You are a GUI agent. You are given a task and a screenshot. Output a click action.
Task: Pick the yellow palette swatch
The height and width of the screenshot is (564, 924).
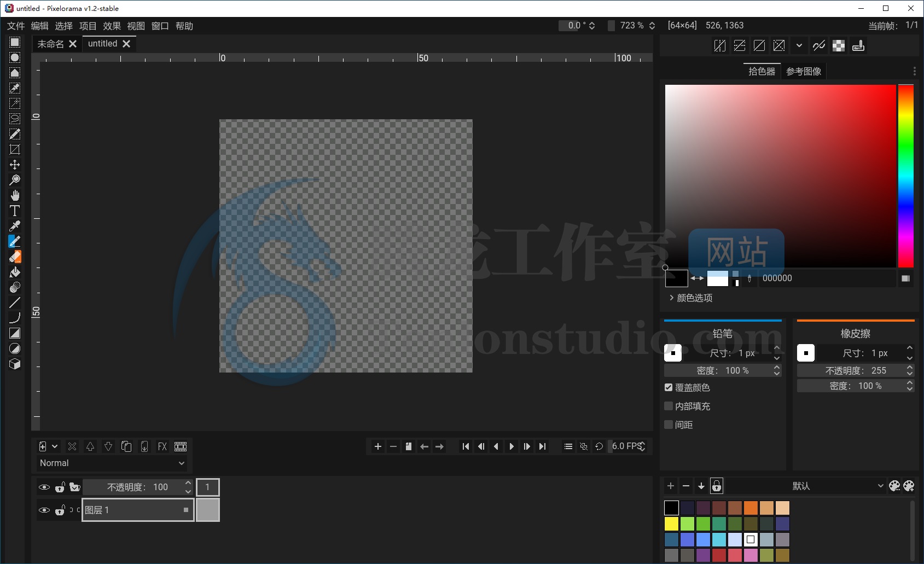point(672,524)
